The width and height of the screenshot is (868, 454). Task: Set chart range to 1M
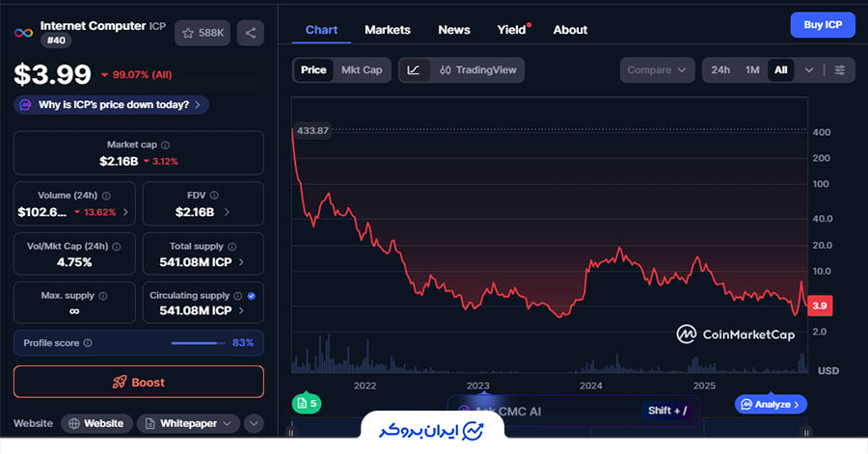752,70
